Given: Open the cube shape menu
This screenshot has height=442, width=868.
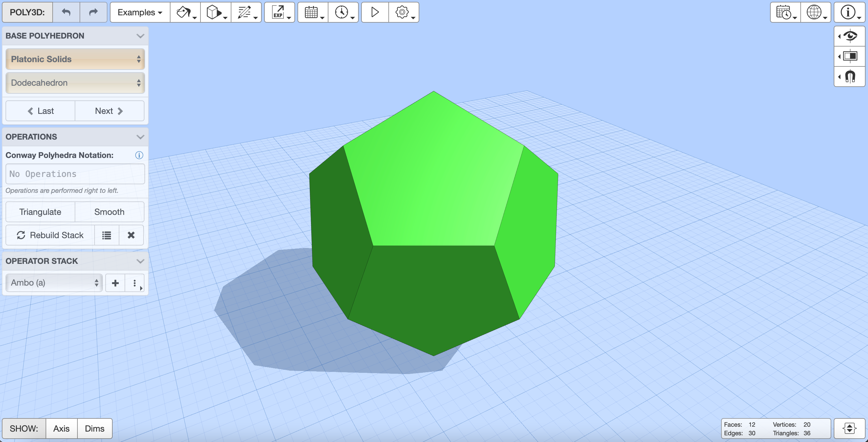Looking at the screenshot, I should pos(216,13).
